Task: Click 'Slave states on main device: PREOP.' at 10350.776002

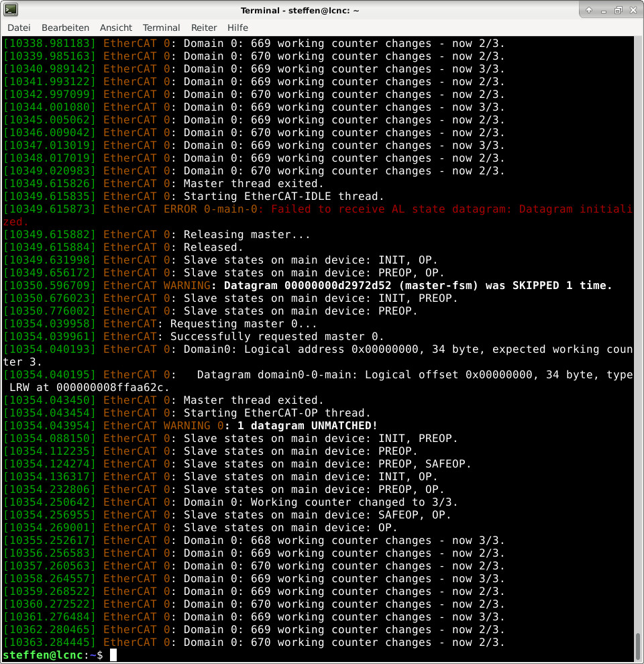Action: point(210,311)
